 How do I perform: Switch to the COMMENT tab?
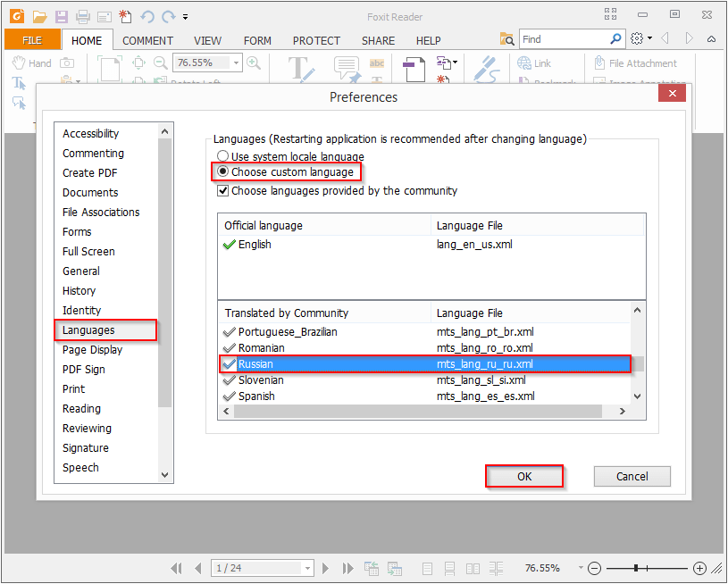(x=147, y=40)
